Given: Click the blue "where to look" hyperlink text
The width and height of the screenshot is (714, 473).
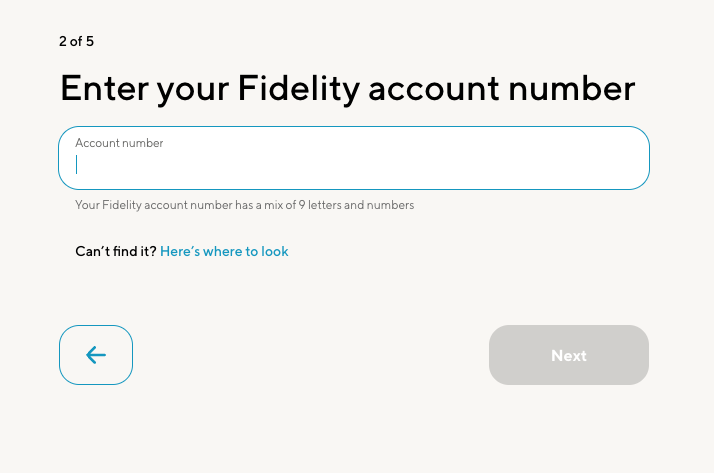Looking at the screenshot, I should 245,251.
